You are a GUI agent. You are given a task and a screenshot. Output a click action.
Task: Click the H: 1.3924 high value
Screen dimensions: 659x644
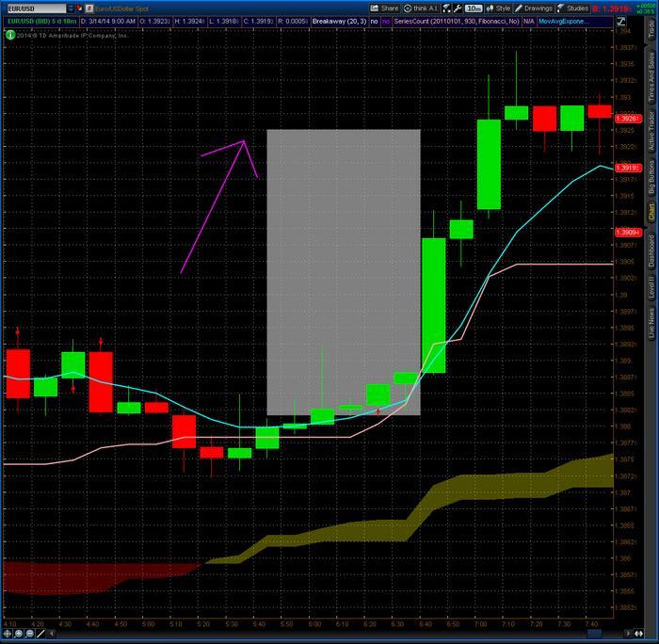(x=189, y=22)
